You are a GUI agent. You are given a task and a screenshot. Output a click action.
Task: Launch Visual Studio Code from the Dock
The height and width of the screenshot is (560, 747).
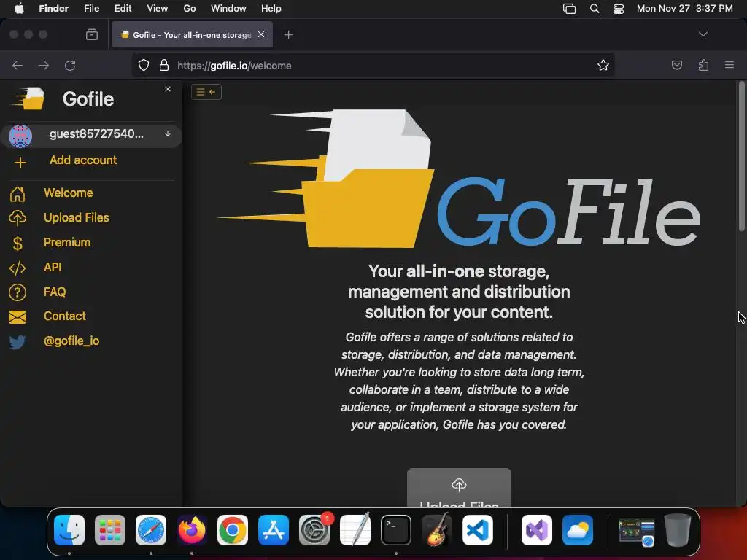pos(477,530)
